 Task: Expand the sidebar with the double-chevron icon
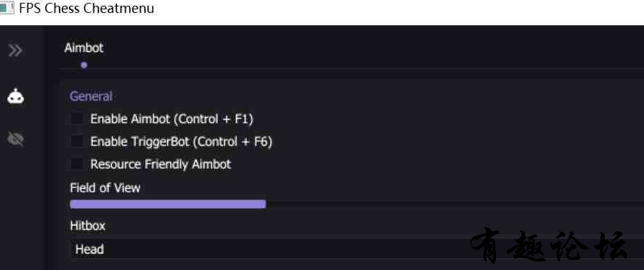(15, 51)
